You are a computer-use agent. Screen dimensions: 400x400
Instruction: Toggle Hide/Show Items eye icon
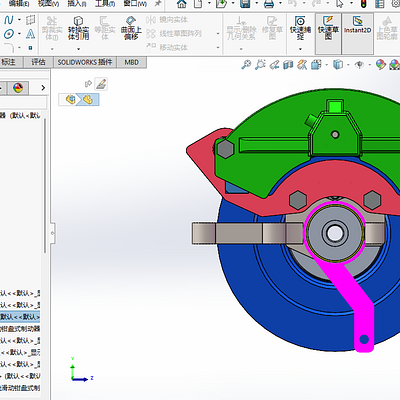point(359,64)
